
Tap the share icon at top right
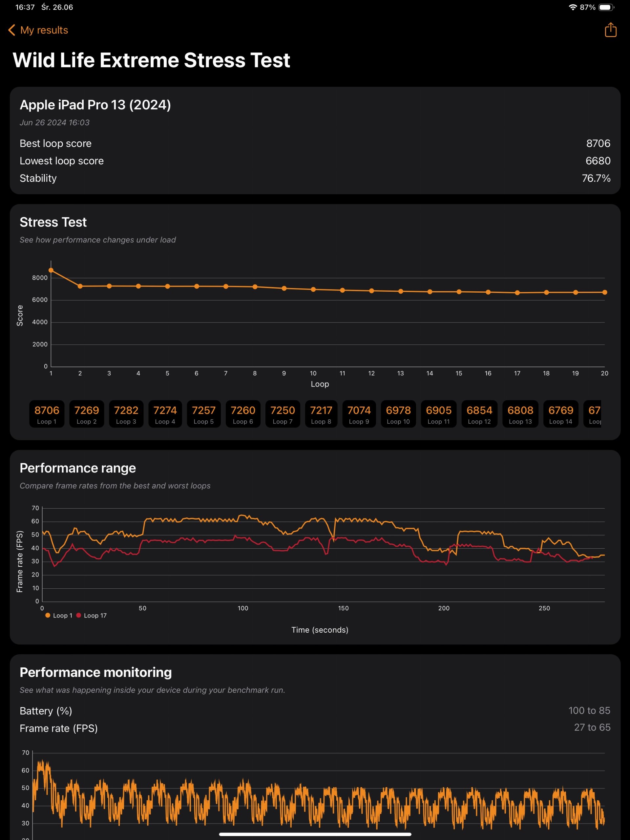click(x=610, y=30)
